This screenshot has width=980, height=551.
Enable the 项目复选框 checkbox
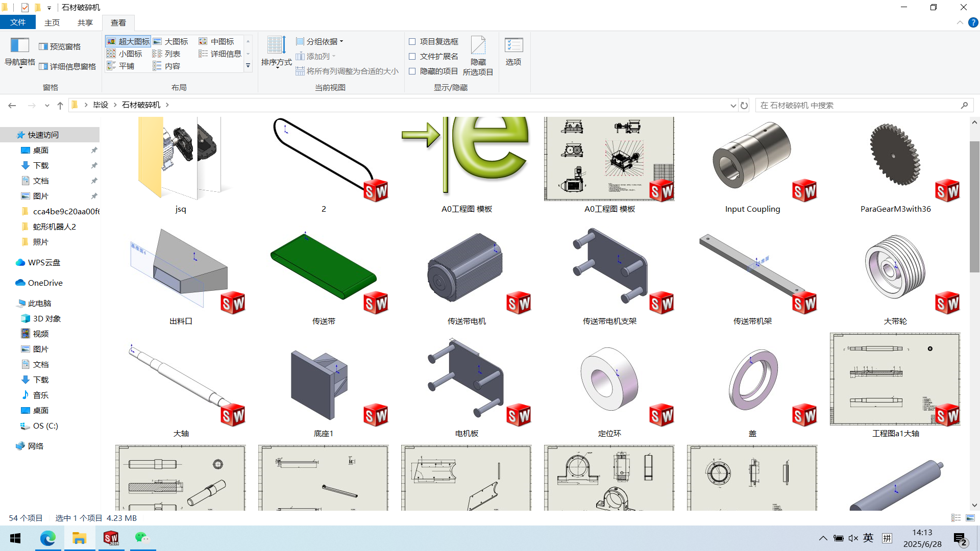pos(412,41)
